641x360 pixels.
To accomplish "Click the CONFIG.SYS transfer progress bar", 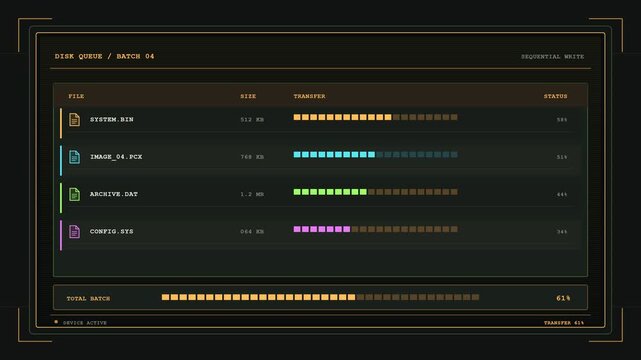I will pos(375,229).
